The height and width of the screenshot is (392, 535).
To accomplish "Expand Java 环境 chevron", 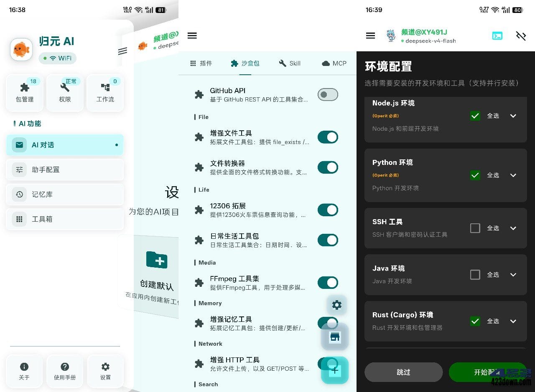I will coord(513,274).
